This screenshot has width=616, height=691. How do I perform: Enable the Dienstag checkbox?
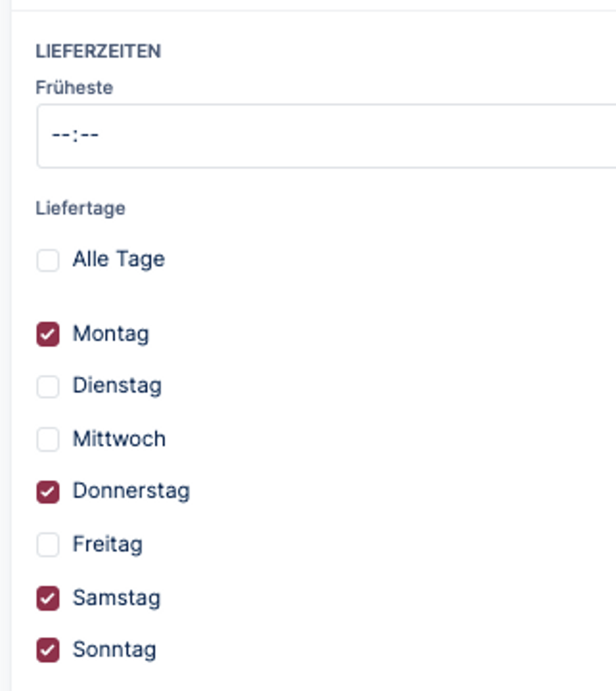pyautogui.click(x=48, y=386)
